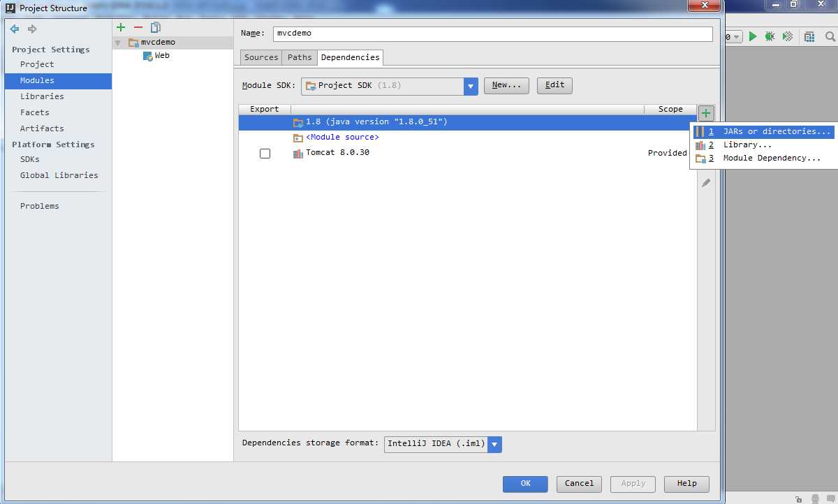
Task: Click the Tomcat 8.0.30 library icon
Action: [x=298, y=153]
